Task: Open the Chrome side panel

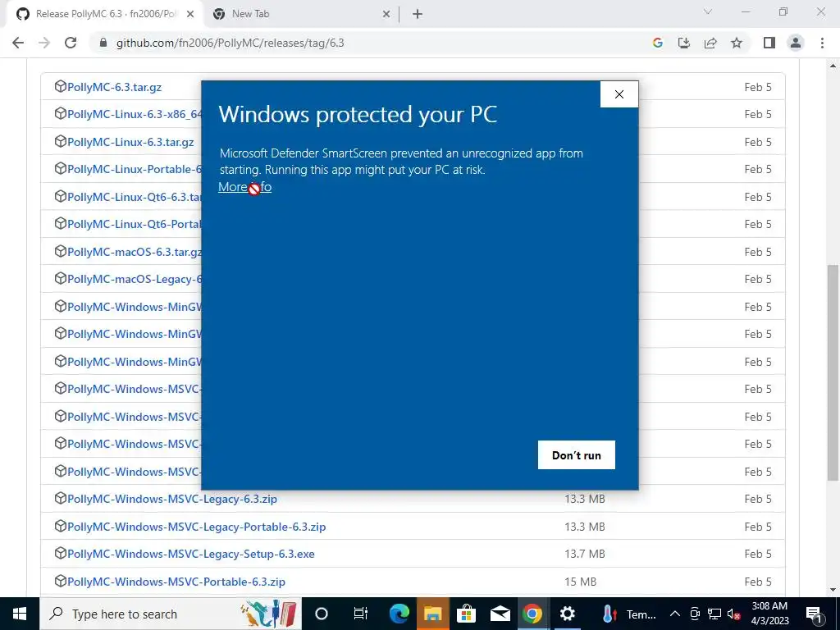Action: (769, 43)
